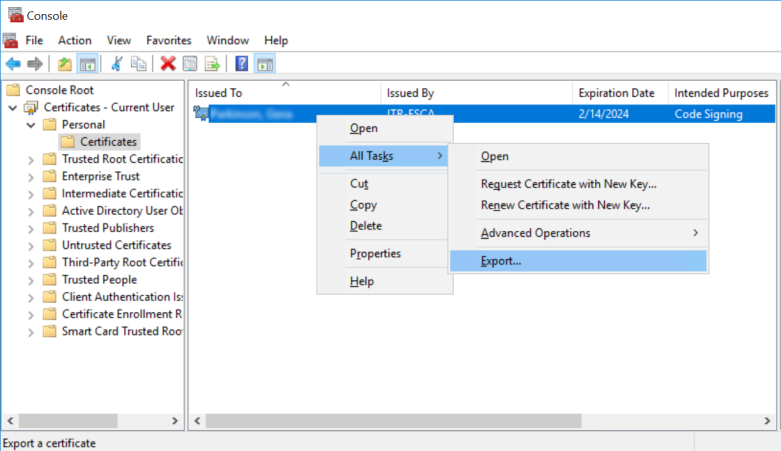
Task: Click the tree pane scroll right arrow
Action: pos(174,421)
